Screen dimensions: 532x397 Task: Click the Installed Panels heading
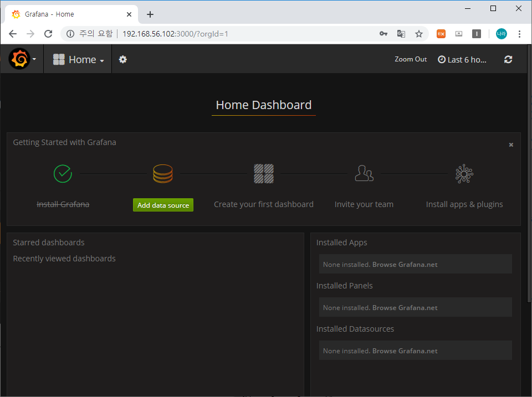pos(344,286)
